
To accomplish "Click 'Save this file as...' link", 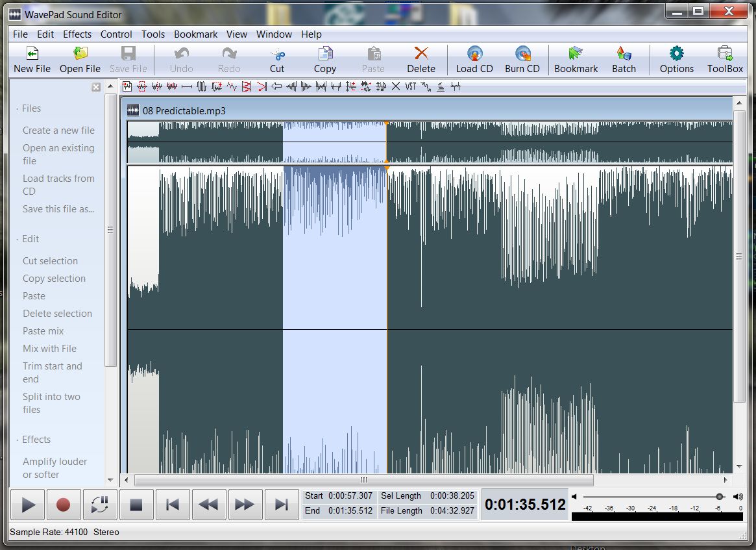I will coord(58,209).
